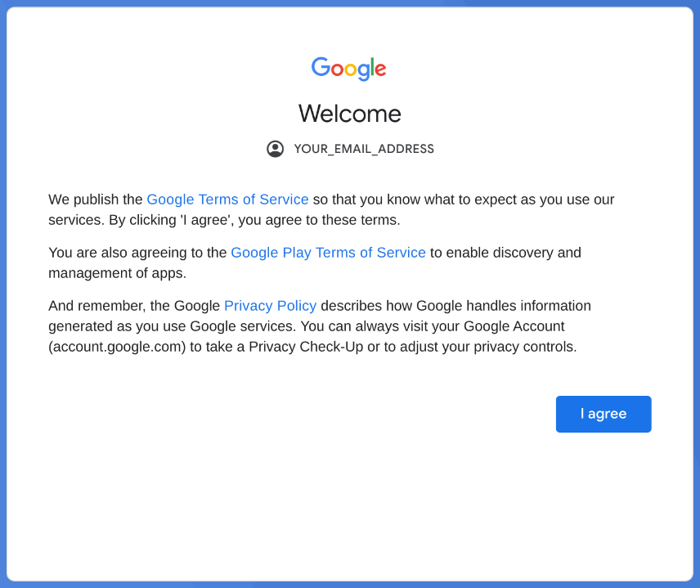This screenshot has height=588, width=700.
Task: Confirm with the I agree button
Action: [604, 414]
